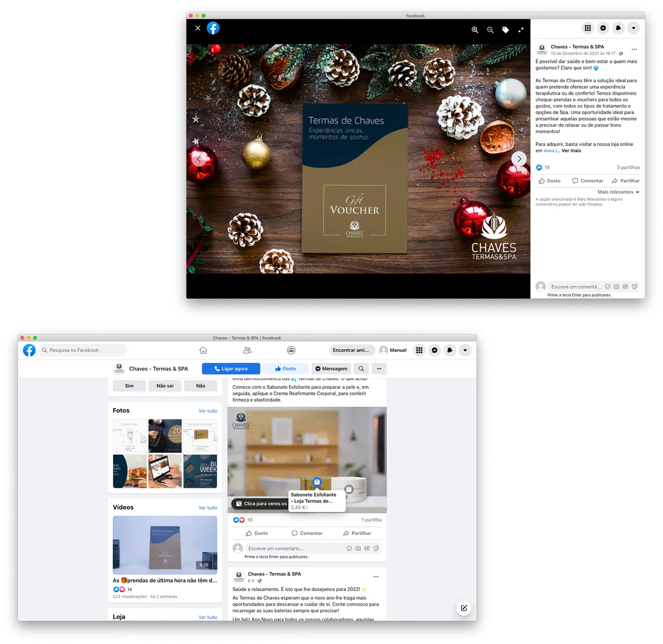This screenshot has width=663, height=644.
Task: Select the 'Não' answer button
Action: click(x=201, y=386)
